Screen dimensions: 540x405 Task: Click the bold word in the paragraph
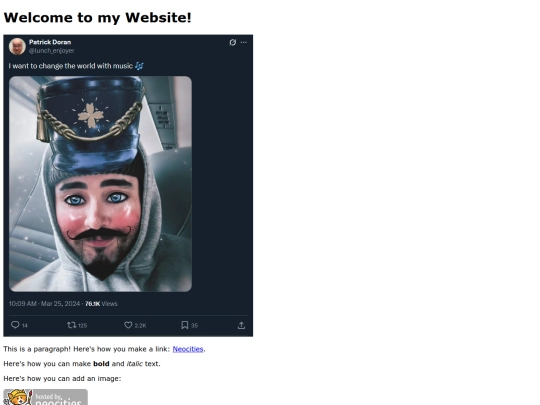point(101,364)
